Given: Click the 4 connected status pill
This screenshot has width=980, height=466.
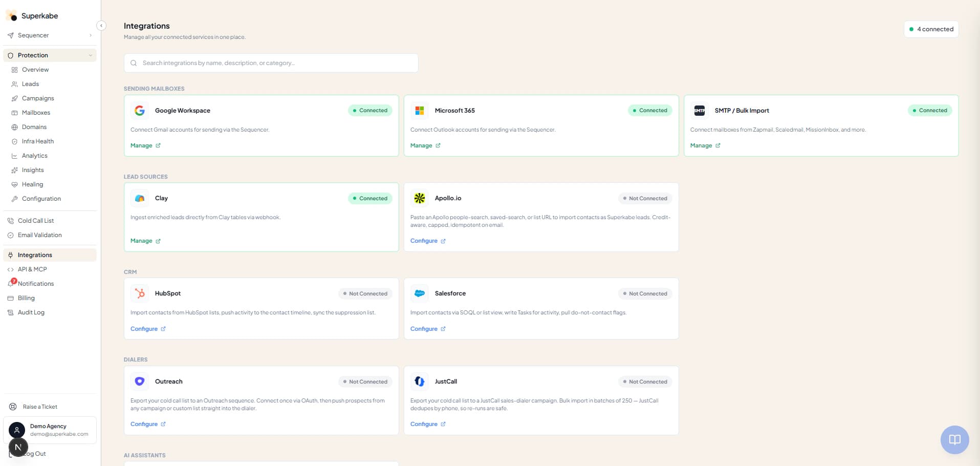Looking at the screenshot, I should click(931, 29).
